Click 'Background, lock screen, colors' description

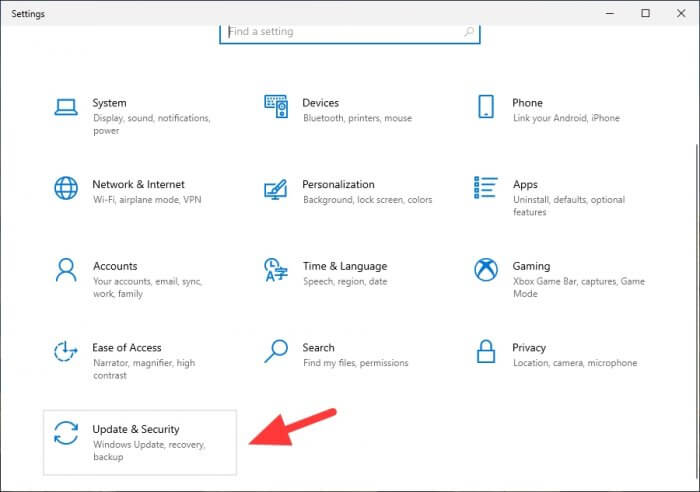367,200
